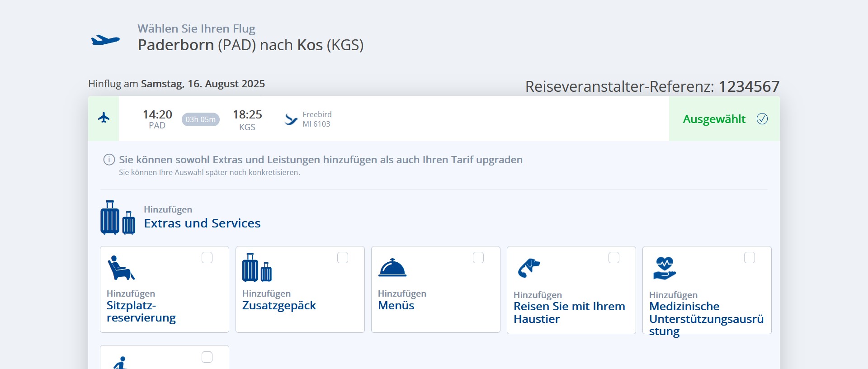Click the info icon beside extras notice
The height and width of the screenshot is (369, 868).
click(109, 160)
